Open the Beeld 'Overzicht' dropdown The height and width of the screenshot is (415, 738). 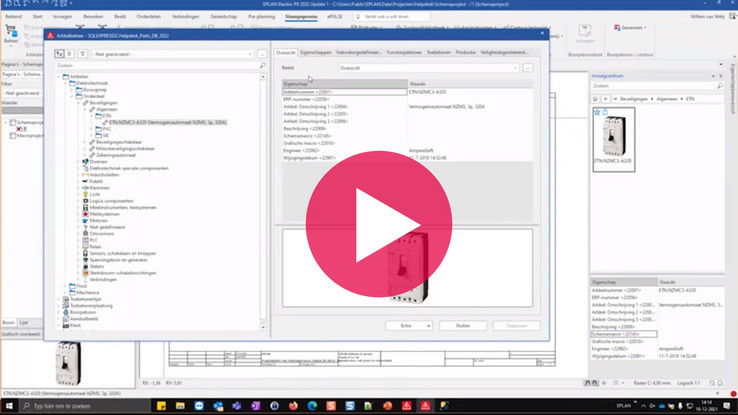429,68
